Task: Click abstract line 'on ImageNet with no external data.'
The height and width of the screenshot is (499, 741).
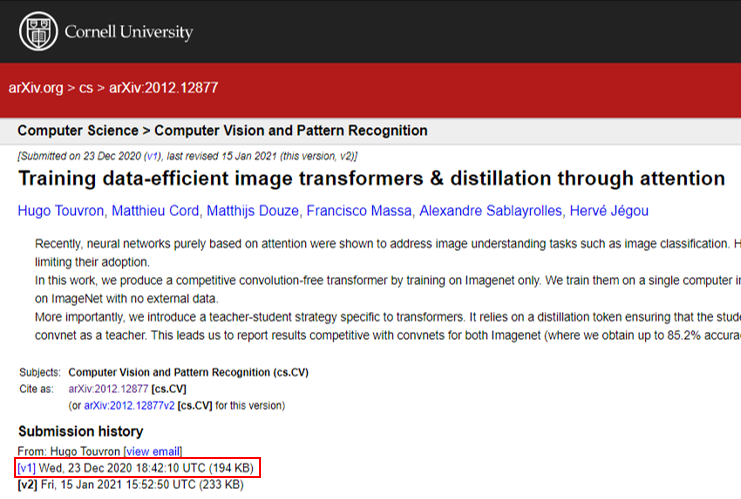Action: tap(126, 299)
